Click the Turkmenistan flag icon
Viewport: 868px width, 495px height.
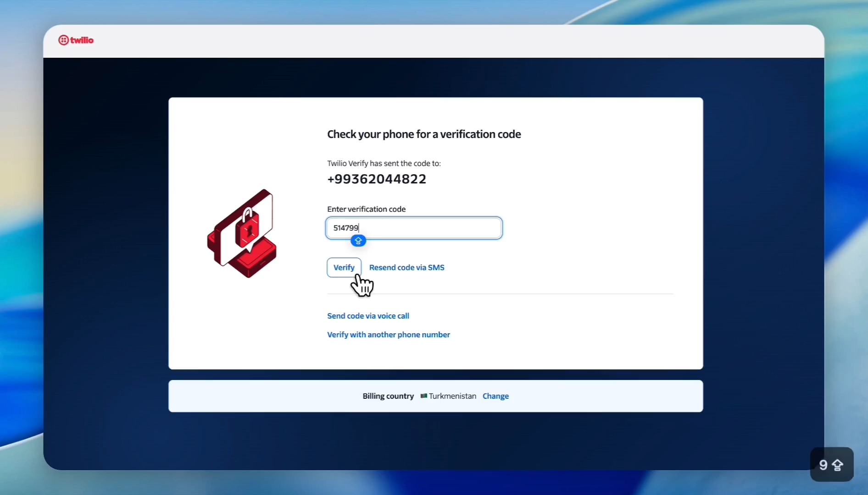click(x=423, y=396)
